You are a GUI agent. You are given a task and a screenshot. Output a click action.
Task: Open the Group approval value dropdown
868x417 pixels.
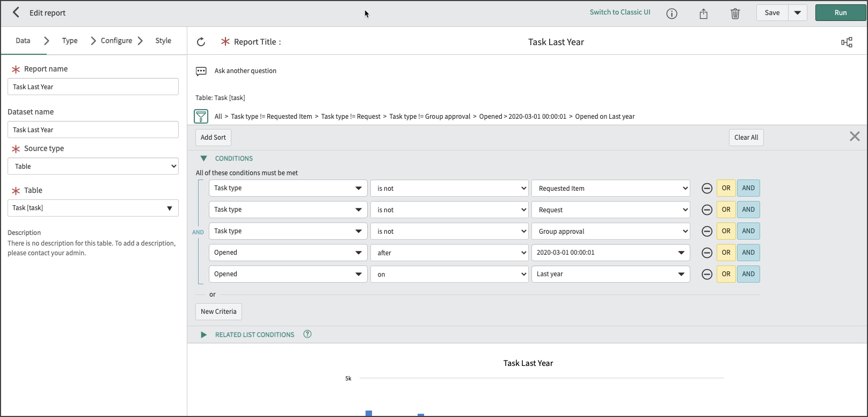611,231
